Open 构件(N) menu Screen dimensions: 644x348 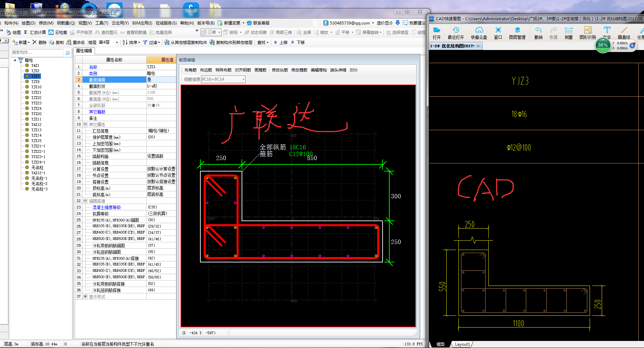point(11,23)
